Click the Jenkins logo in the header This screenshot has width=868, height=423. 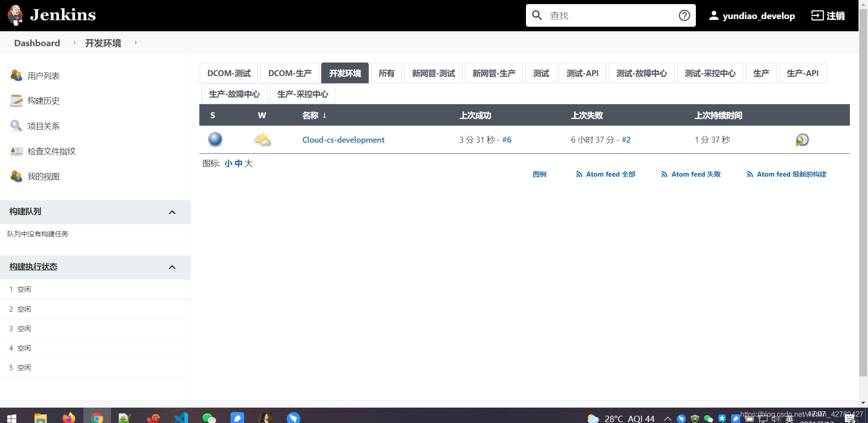pyautogui.click(x=51, y=15)
